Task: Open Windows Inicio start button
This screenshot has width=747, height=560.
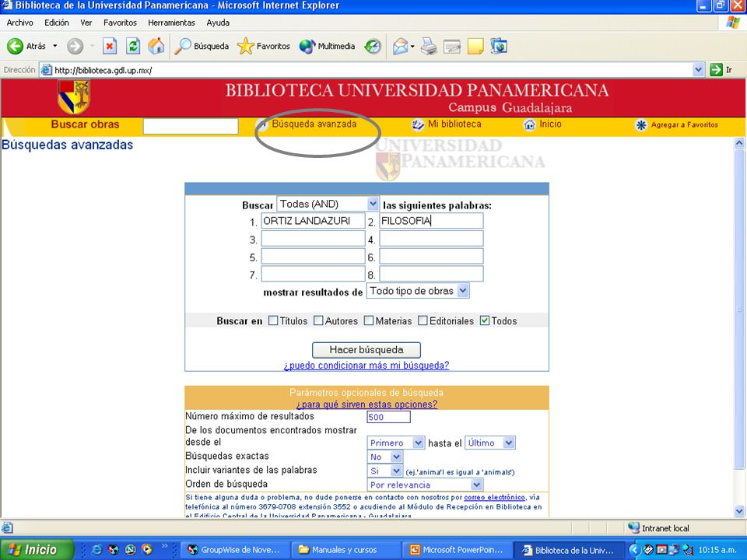Action: click(x=37, y=550)
